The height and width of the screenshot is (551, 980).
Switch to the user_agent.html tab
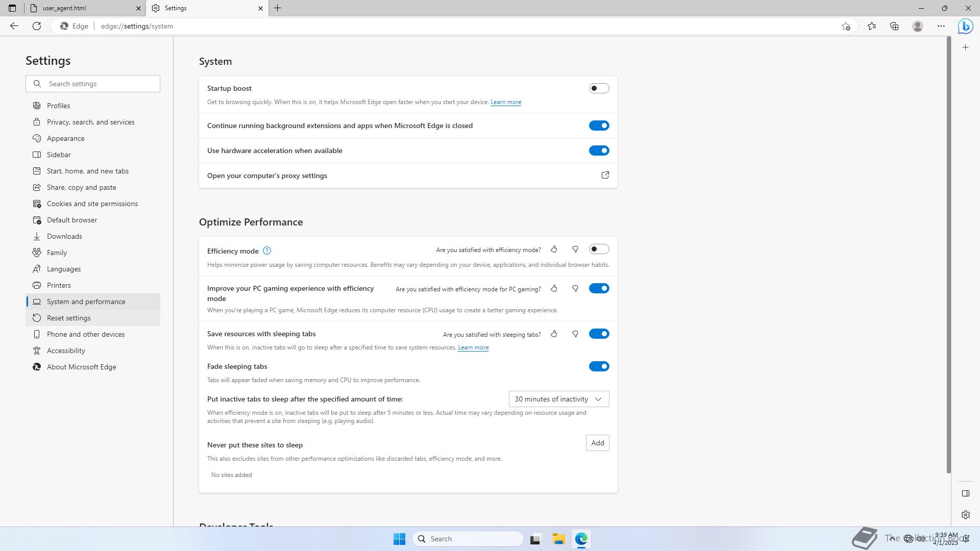(84, 8)
